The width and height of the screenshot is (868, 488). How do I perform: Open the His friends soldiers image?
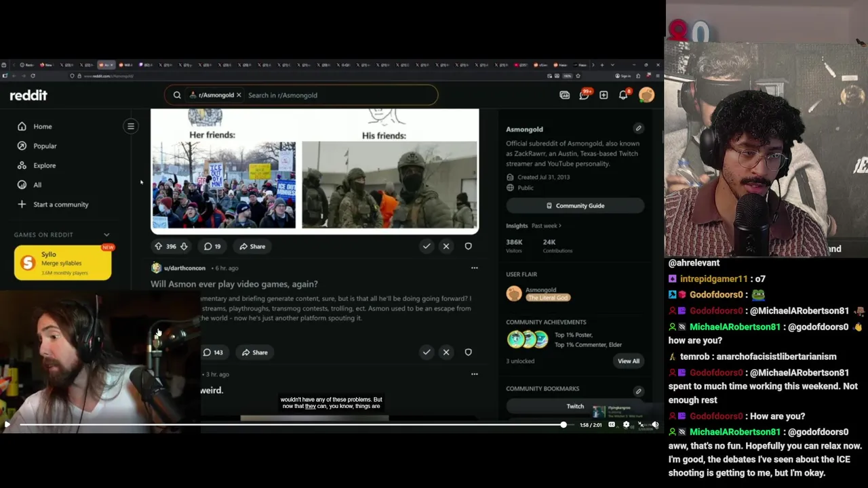click(x=389, y=184)
